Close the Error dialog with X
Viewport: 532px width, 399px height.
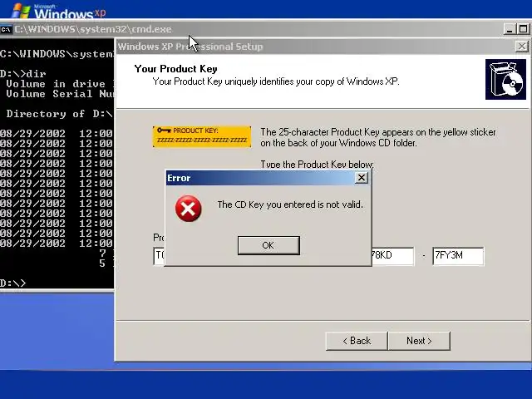362,178
